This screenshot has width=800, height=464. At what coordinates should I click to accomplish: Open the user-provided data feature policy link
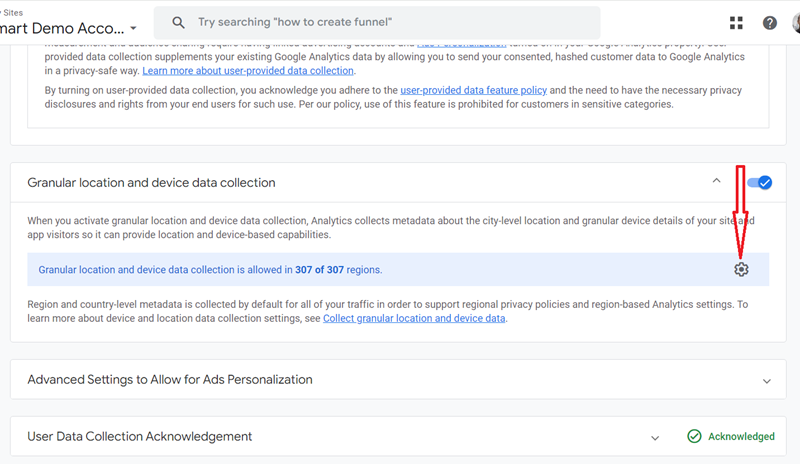[x=473, y=90]
